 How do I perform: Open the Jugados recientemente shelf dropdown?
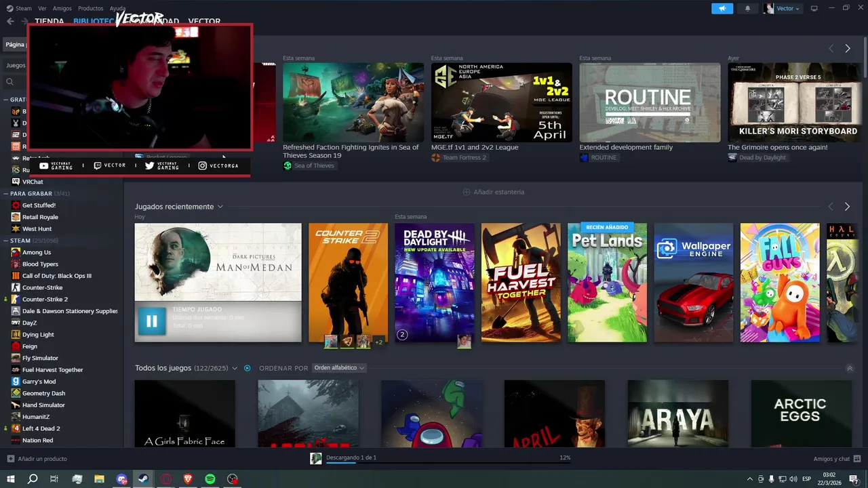point(220,207)
